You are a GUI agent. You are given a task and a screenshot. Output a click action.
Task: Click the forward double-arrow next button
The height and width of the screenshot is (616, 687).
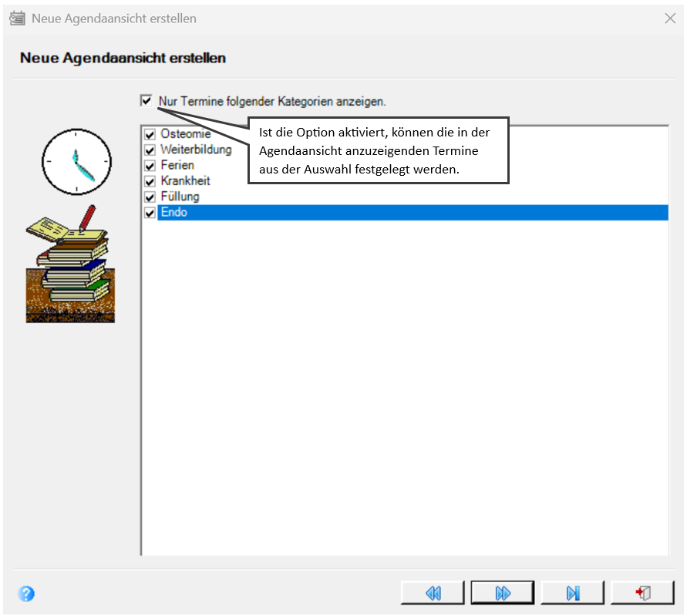[503, 593]
